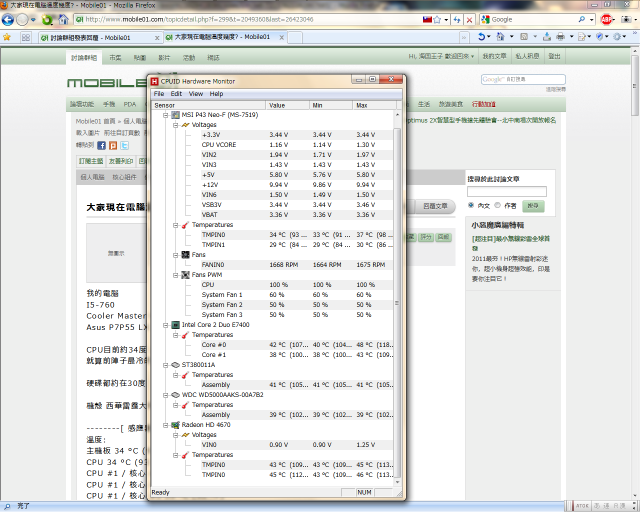Collapse the WDC WD5000AAKS-00A7B2 node
This screenshot has width=640, height=512.
166,395
